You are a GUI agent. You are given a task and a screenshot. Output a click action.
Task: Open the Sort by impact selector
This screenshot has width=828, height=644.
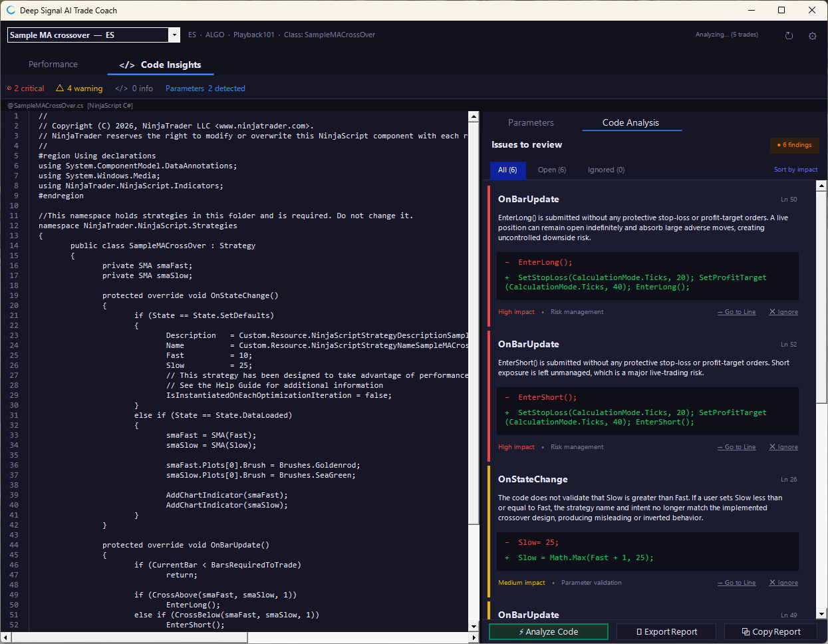pos(795,170)
